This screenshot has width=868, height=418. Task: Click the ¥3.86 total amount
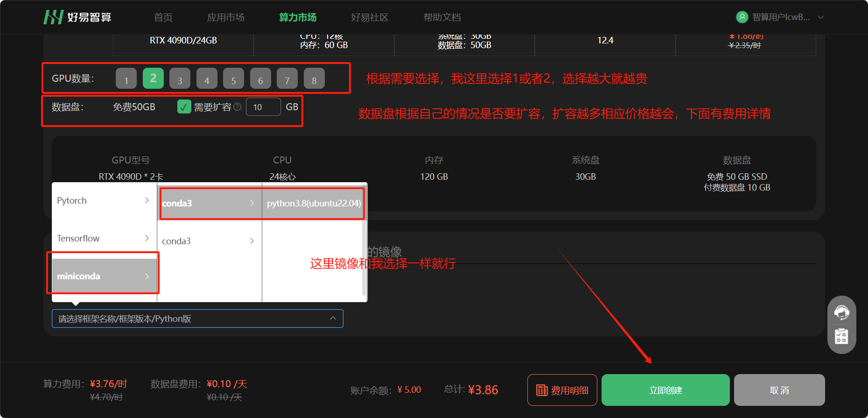(483, 390)
